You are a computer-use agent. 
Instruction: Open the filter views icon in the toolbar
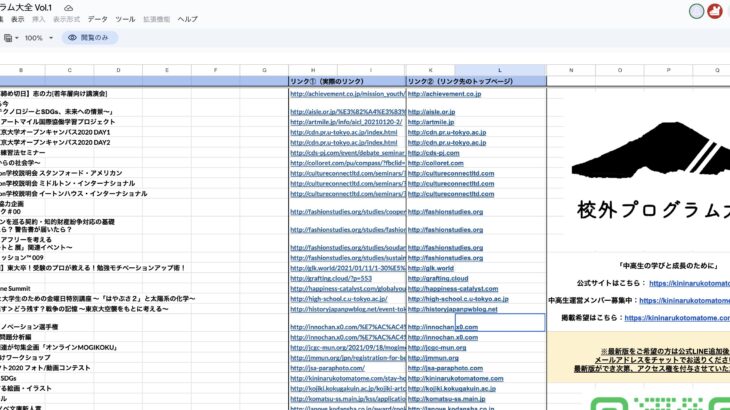coord(8,38)
